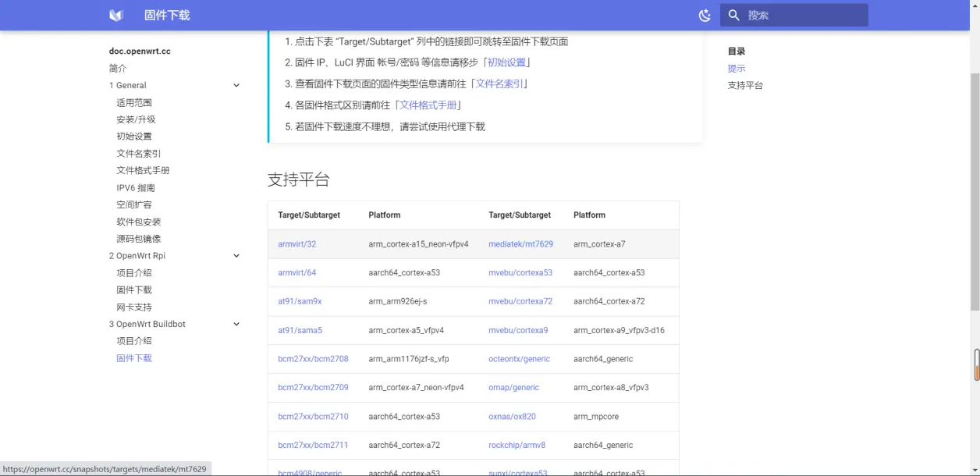Image resolution: width=980 pixels, height=476 pixels.
Task: Open the bcm27xx/bcm2709 target link
Action: coord(313,388)
